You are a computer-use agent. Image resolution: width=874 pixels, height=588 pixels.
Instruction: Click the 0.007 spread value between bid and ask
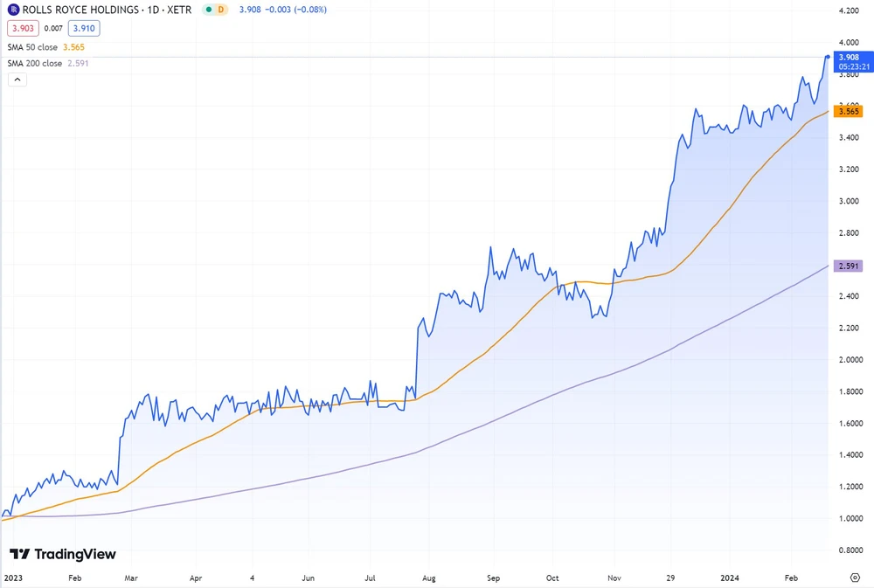click(x=52, y=28)
